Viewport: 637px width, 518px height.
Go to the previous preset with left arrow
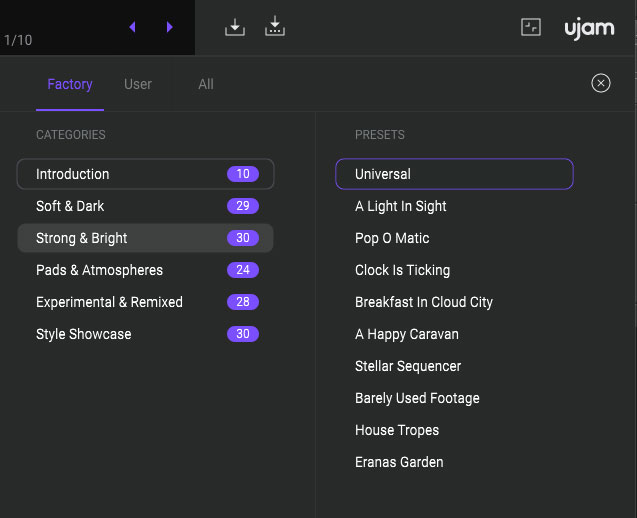(x=132, y=27)
